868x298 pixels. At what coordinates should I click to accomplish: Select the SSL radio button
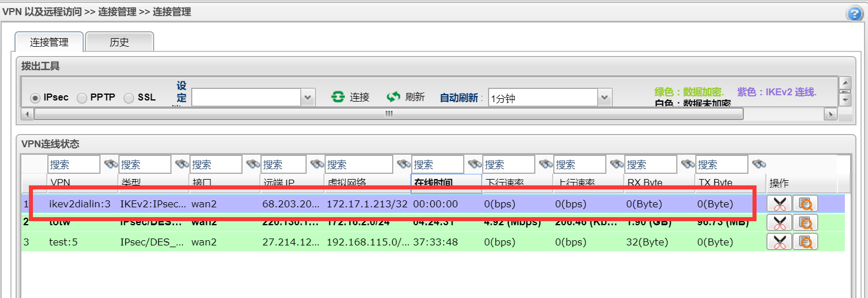click(x=129, y=98)
